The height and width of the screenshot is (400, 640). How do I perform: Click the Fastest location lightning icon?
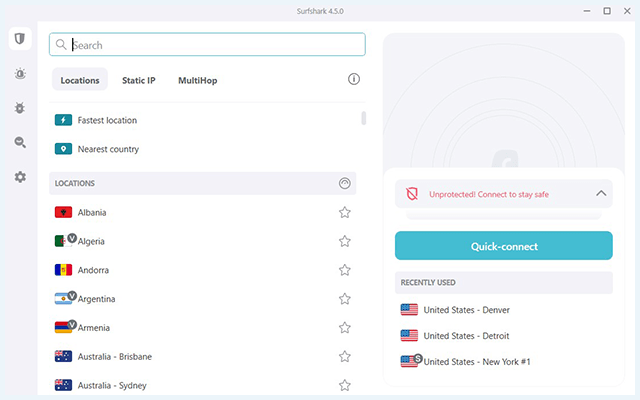63,120
